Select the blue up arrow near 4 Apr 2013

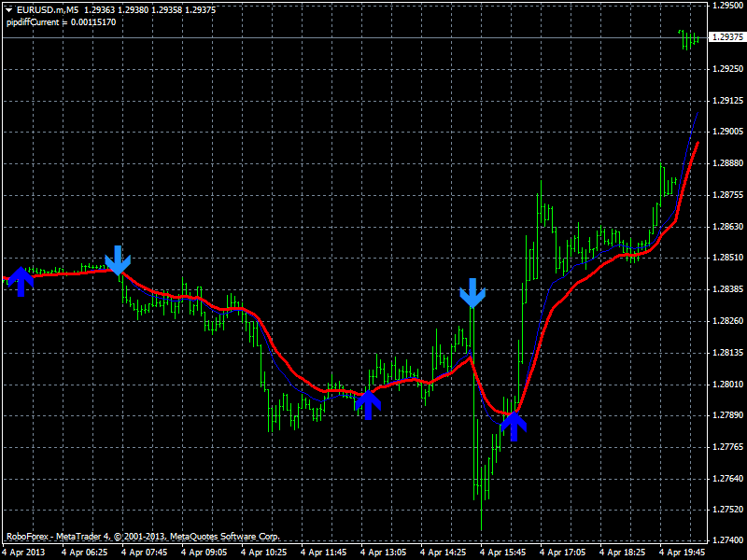(21, 282)
